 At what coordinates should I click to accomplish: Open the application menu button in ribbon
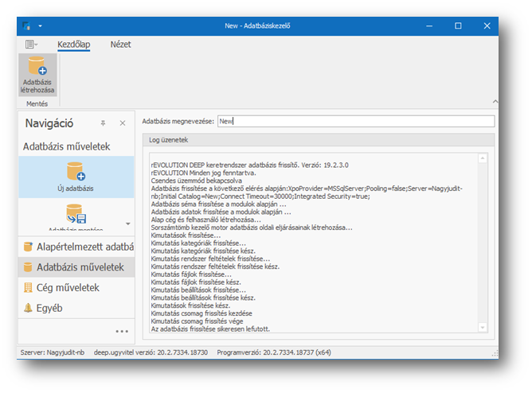click(32, 45)
